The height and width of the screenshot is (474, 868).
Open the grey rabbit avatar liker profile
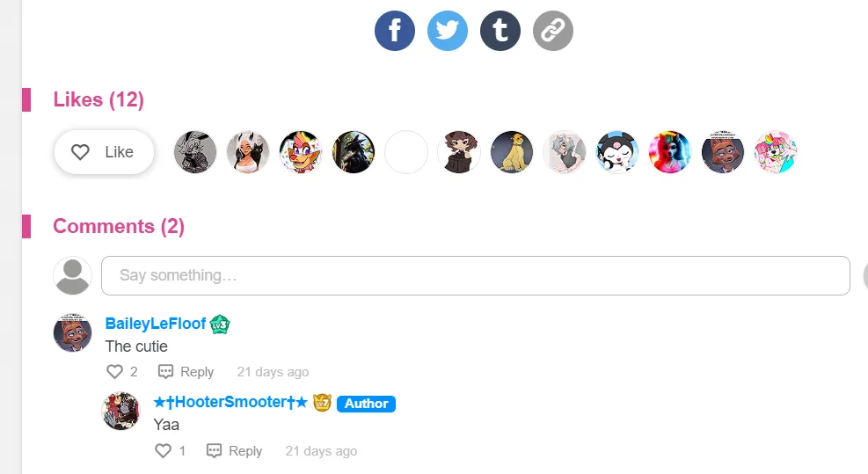(195, 152)
